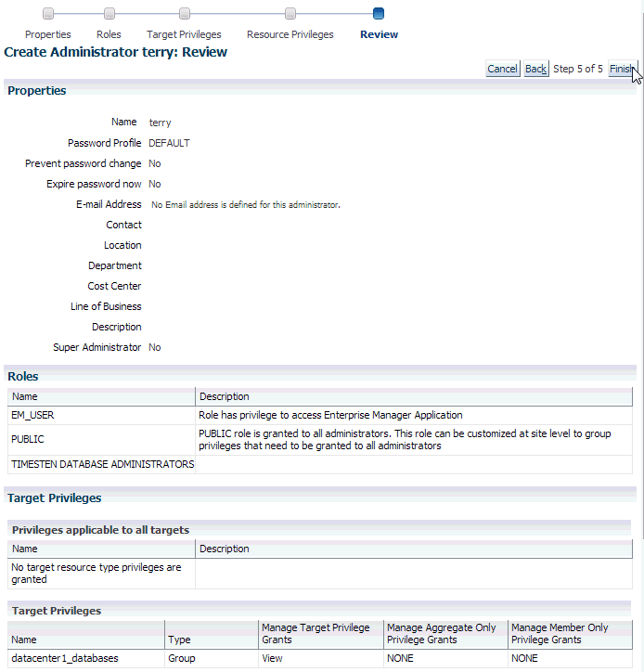Click the Finish button
Image resolution: width=644 pixels, height=672 pixels.
pos(623,69)
